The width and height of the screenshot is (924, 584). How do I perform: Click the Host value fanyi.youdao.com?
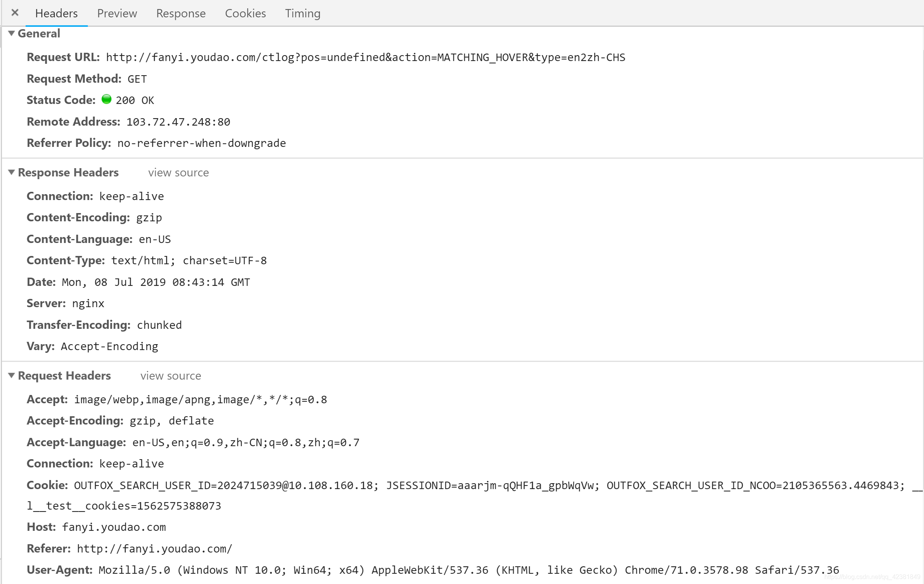pyautogui.click(x=114, y=527)
